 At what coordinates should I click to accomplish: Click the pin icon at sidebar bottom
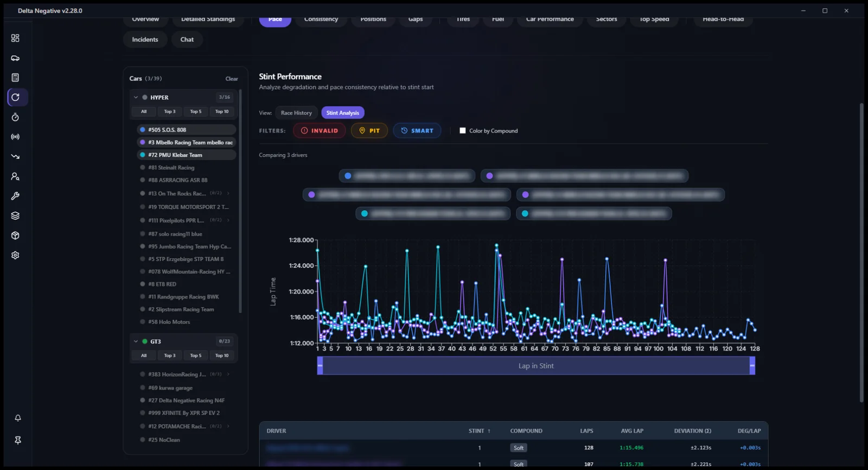[x=18, y=440]
